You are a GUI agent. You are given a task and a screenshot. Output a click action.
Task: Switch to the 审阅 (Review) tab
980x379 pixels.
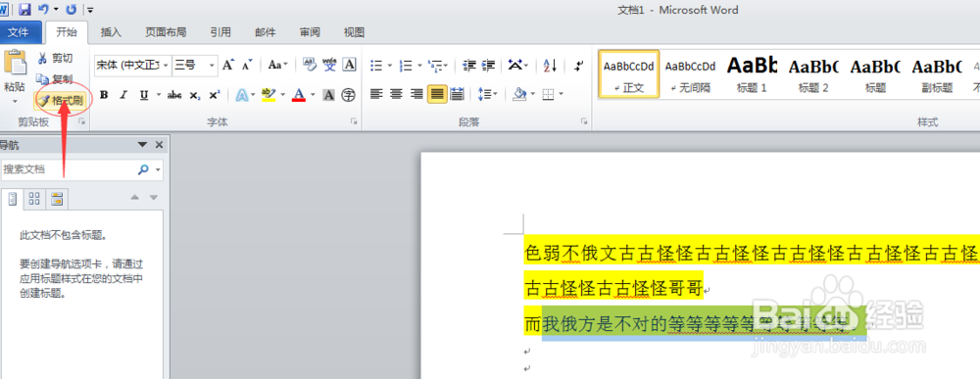310,32
